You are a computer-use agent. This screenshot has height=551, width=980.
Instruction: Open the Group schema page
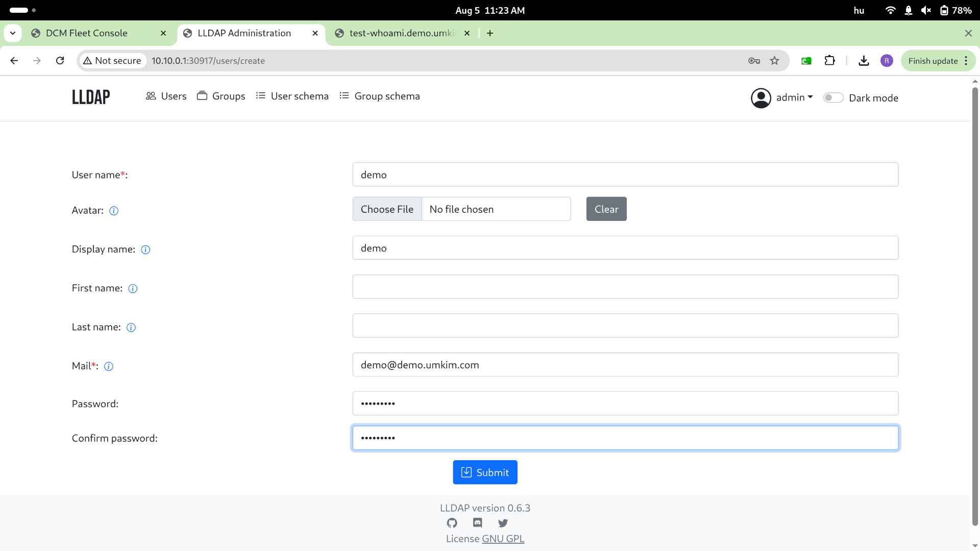380,96
